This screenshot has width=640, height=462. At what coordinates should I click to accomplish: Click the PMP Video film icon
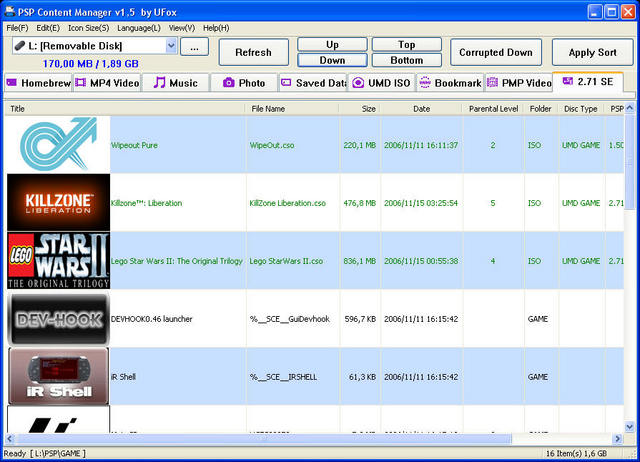coord(492,83)
